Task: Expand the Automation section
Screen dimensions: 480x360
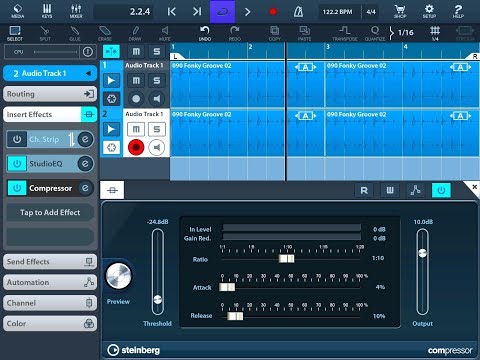Action: [x=50, y=282]
